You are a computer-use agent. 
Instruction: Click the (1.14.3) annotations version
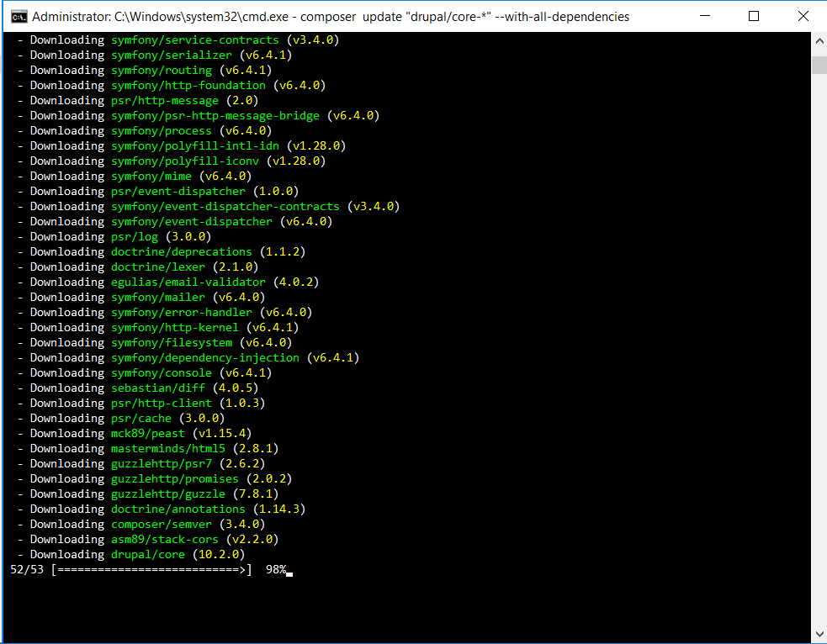click(279, 509)
